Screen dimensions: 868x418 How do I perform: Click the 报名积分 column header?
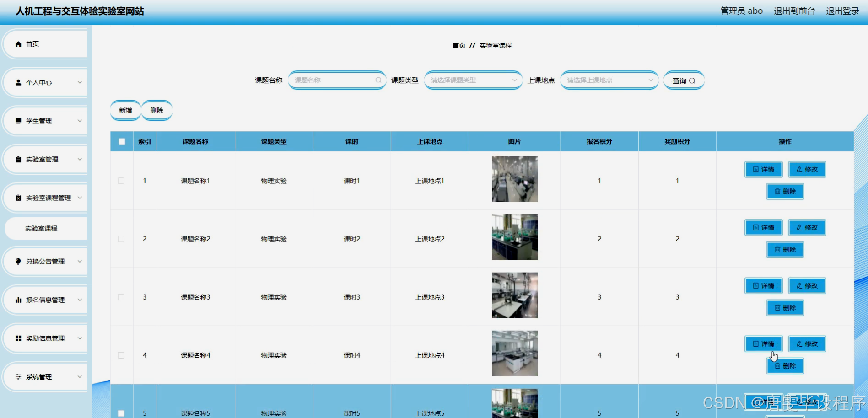point(599,141)
